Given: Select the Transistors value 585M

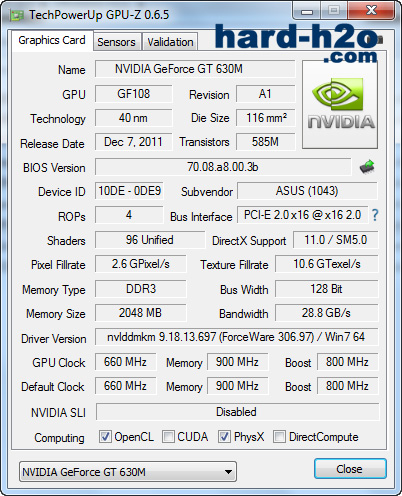Looking at the screenshot, I should click(x=266, y=142).
